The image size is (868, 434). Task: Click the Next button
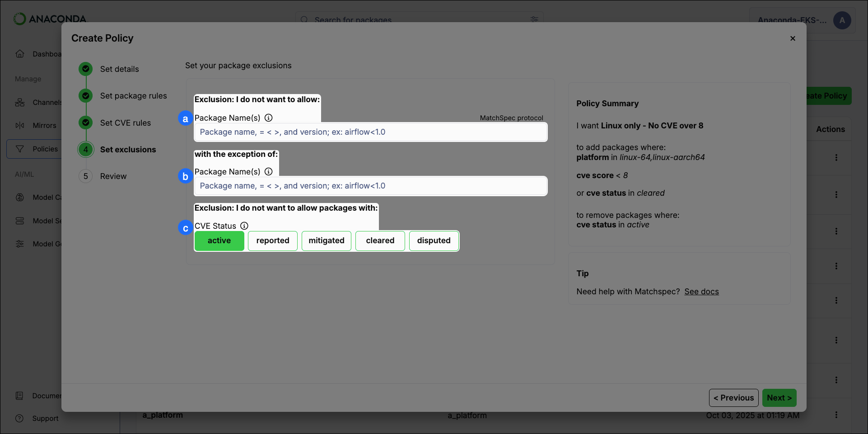point(779,398)
